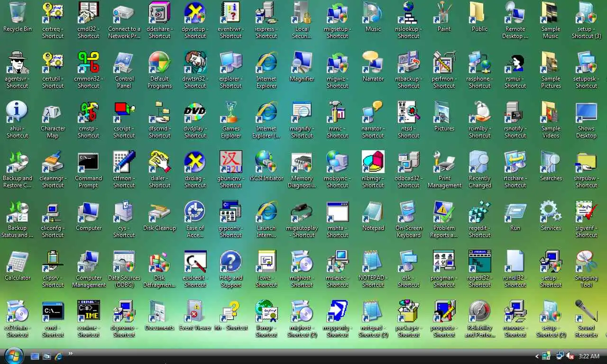Viewport: 607px width, 364px height.
Task: Open the Disk Defragmenter icon
Action: coord(160,262)
